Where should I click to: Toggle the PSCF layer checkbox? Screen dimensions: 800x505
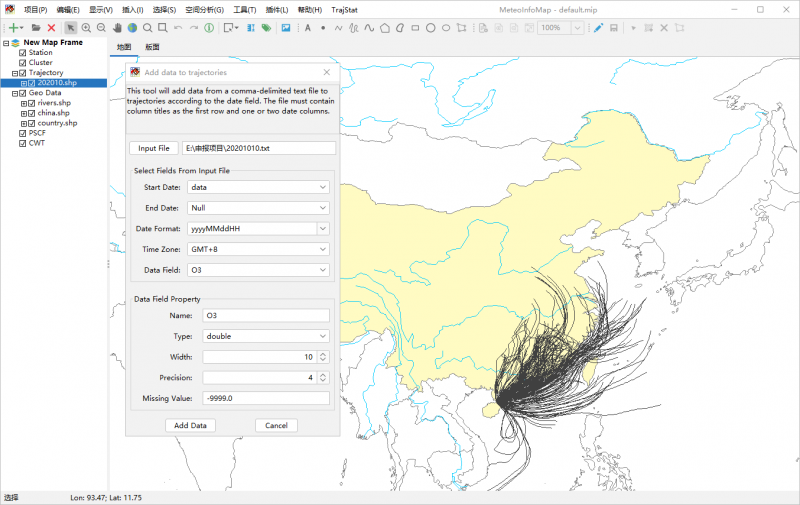23,133
